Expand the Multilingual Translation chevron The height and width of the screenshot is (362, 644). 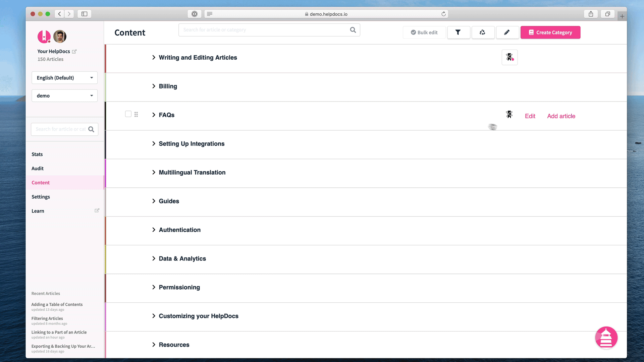154,172
